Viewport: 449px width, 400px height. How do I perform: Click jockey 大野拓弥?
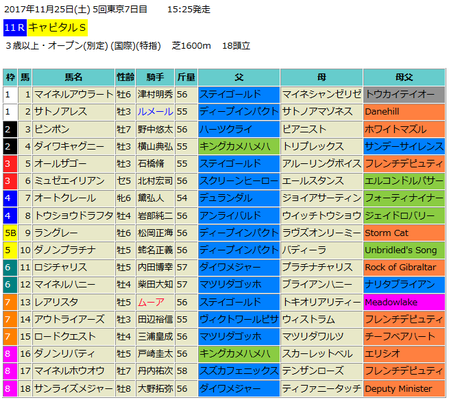point(155,389)
